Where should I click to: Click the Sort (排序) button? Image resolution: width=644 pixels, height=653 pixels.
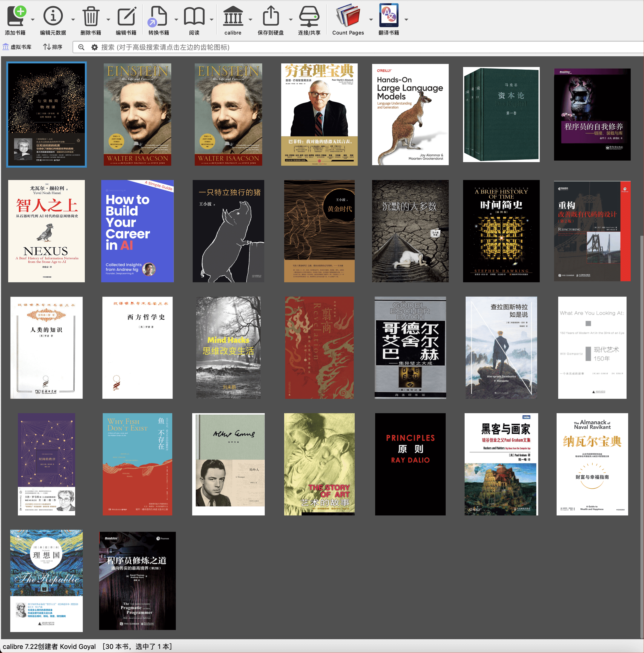click(x=53, y=47)
